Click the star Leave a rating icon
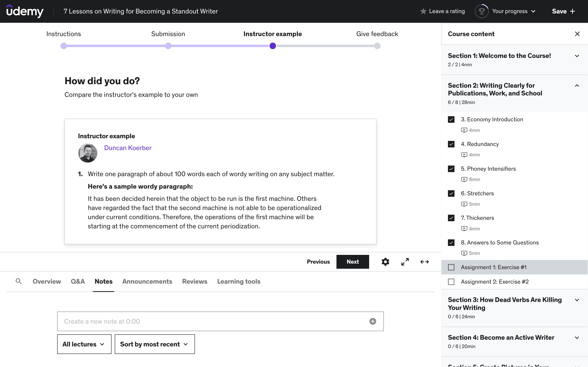The height and width of the screenshot is (367, 588). click(x=423, y=11)
